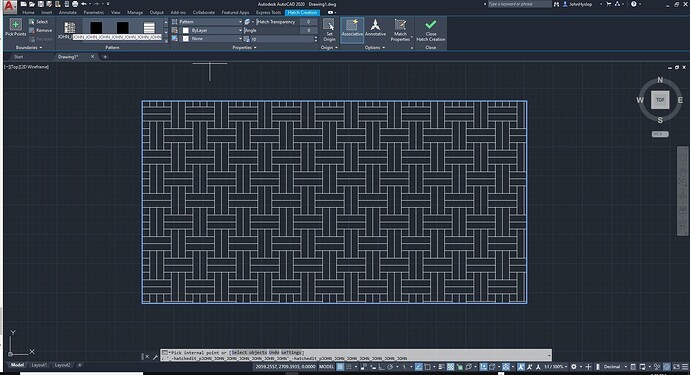Toggle grid display in status bar
Viewport: 690px width, 375px height.
point(340,367)
